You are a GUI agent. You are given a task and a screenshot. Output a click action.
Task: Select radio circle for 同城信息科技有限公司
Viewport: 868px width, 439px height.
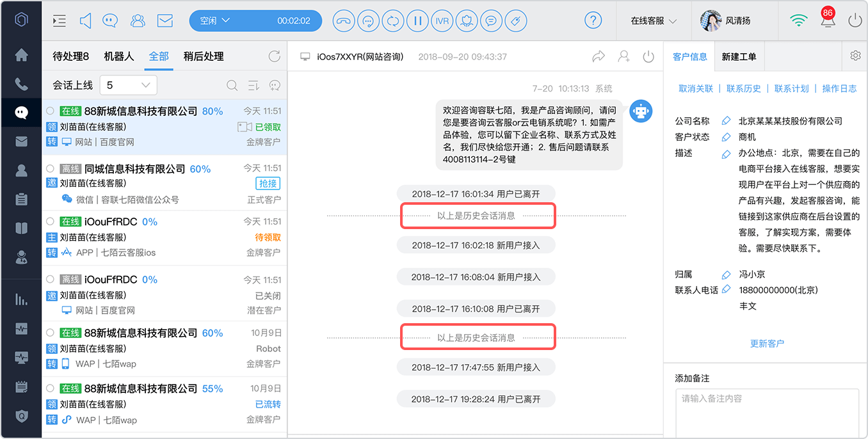coord(51,168)
